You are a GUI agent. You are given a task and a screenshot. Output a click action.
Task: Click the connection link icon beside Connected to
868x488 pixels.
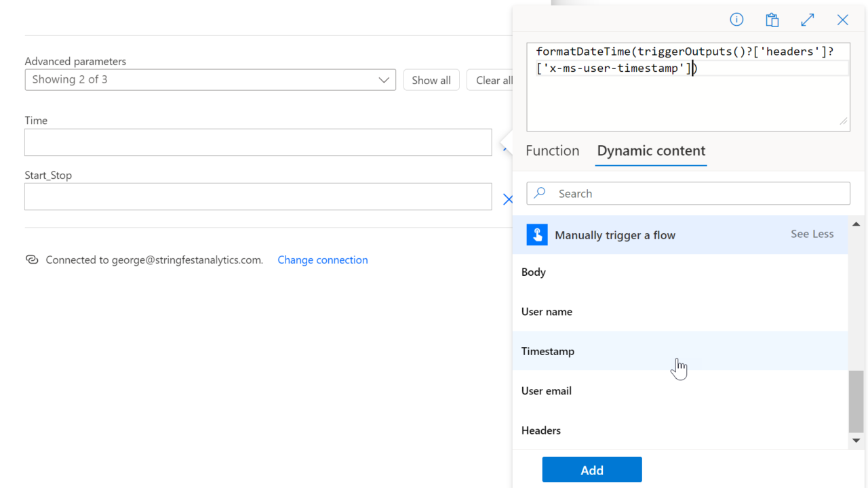tap(32, 260)
